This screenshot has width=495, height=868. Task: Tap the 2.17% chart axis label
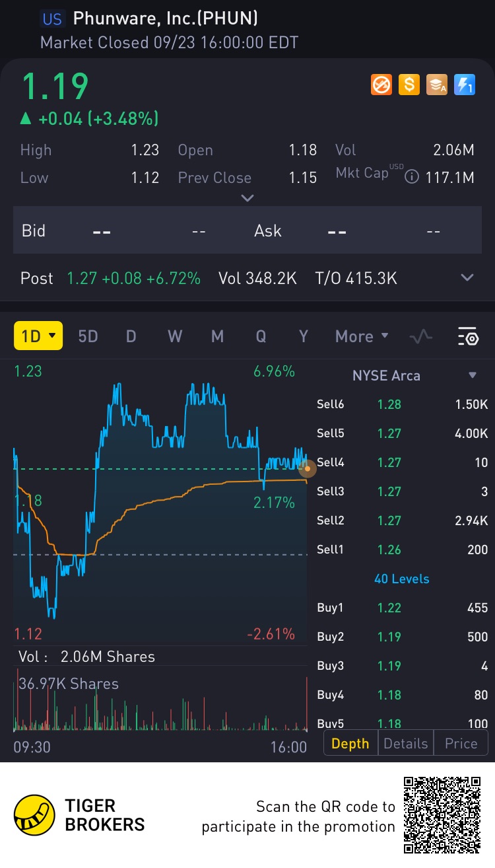pos(274,503)
